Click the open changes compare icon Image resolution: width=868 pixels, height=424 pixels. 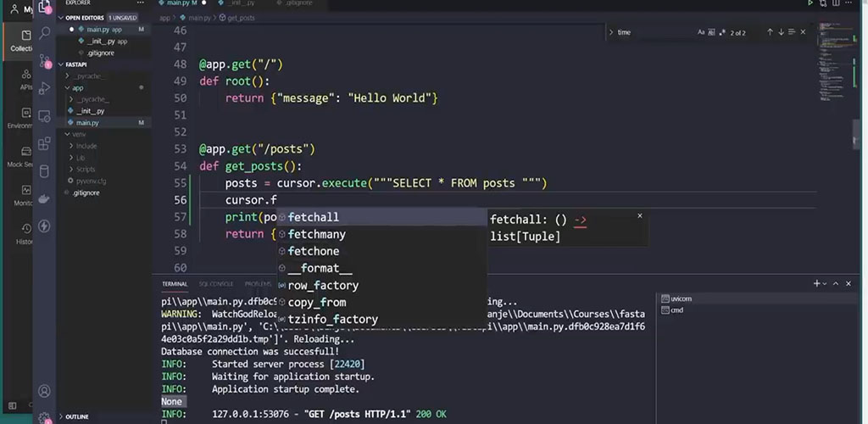pyautogui.click(x=823, y=3)
